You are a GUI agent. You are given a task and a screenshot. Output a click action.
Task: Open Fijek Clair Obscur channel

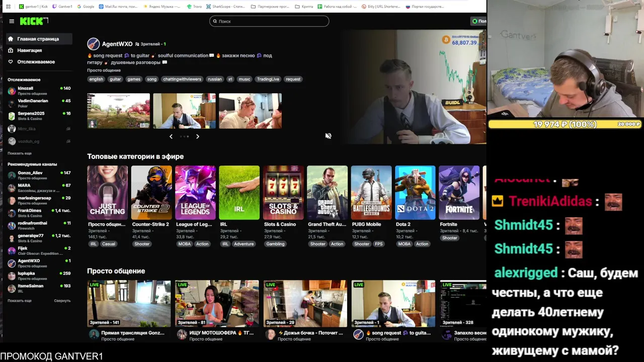(39, 250)
